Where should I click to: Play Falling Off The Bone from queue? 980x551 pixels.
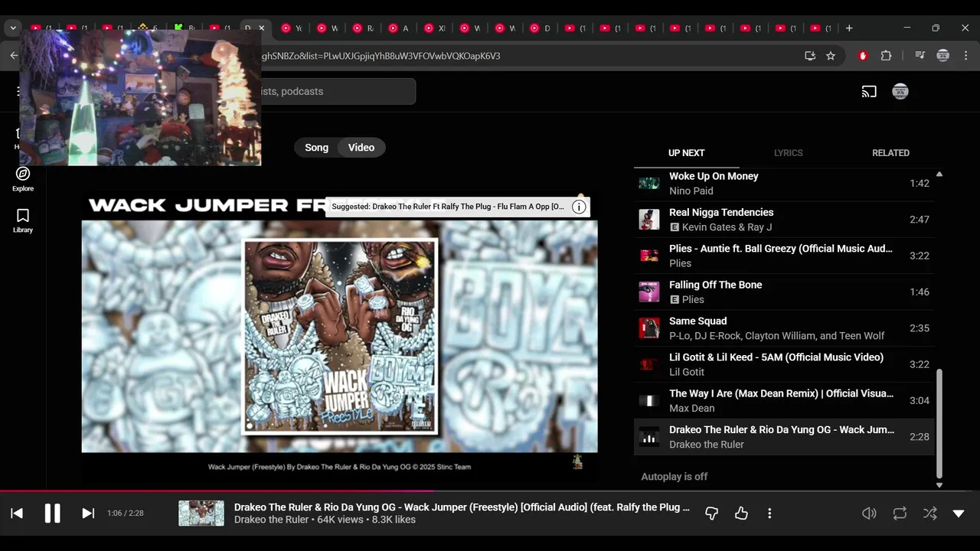click(784, 292)
